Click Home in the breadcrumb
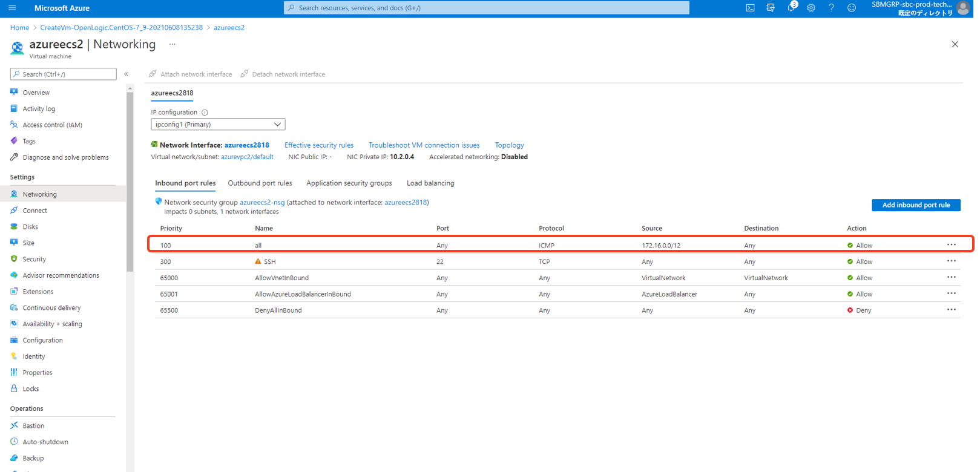Viewport: 980px width, 472px height. coord(19,27)
